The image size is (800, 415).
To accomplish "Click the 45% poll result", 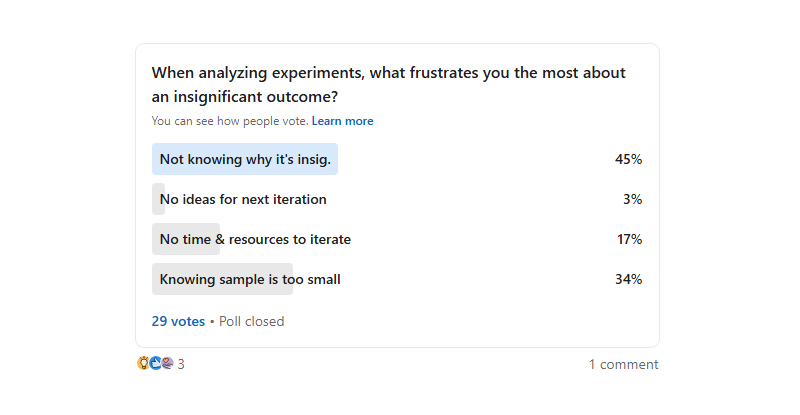I will 628,159.
